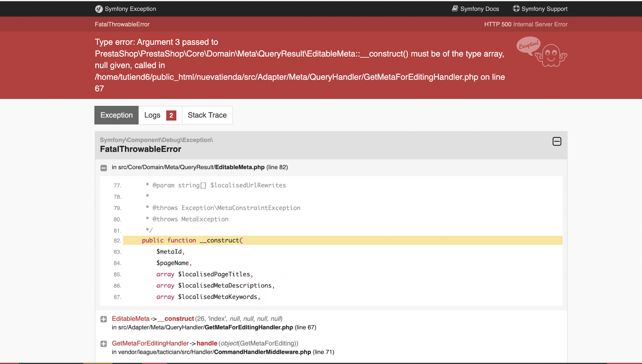
Task: Click the GetMetaForEditingHandler class name link
Action: pos(150,343)
